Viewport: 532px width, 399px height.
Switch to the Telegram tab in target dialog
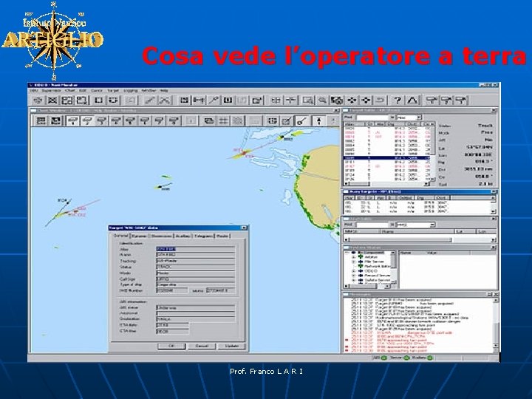click(203, 236)
